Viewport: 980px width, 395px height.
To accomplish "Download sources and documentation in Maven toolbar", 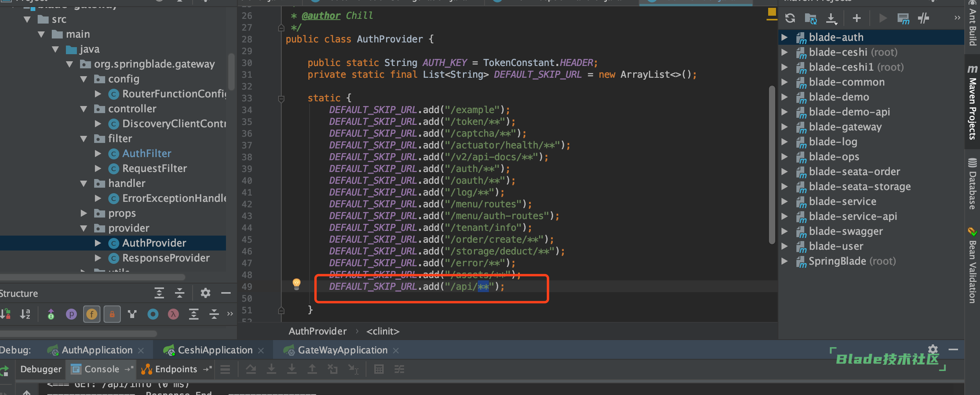I will [x=831, y=18].
